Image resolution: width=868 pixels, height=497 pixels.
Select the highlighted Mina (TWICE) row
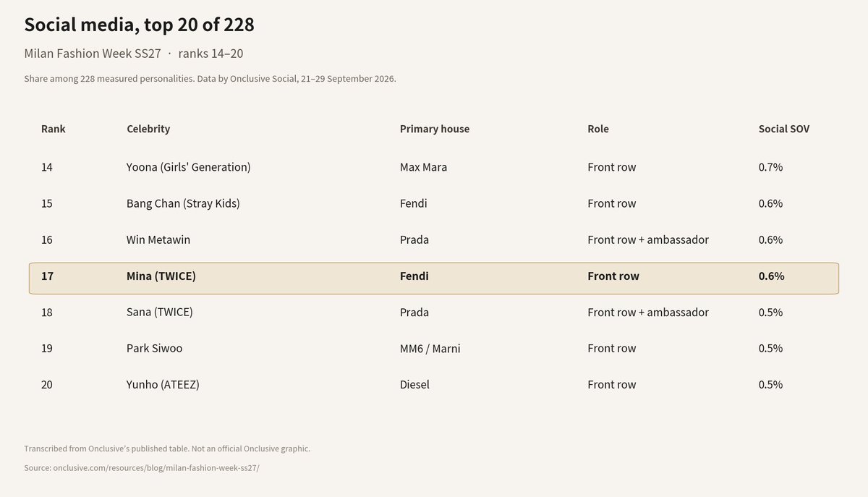[434, 279]
